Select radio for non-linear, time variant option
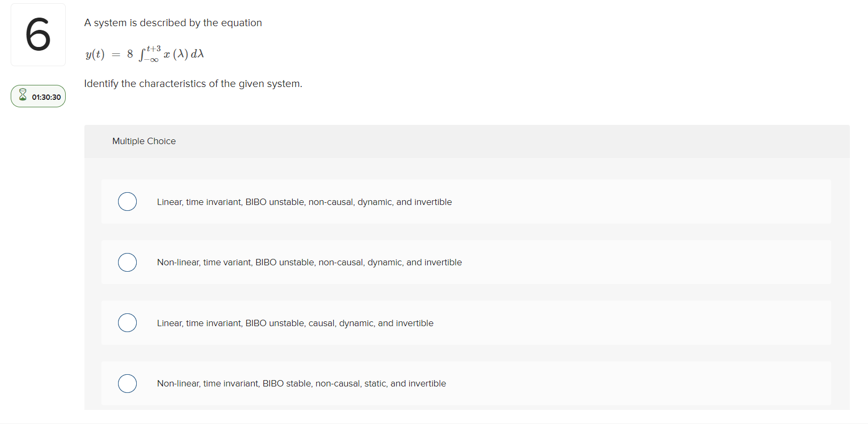The height and width of the screenshot is (426, 868). tap(127, 262)
